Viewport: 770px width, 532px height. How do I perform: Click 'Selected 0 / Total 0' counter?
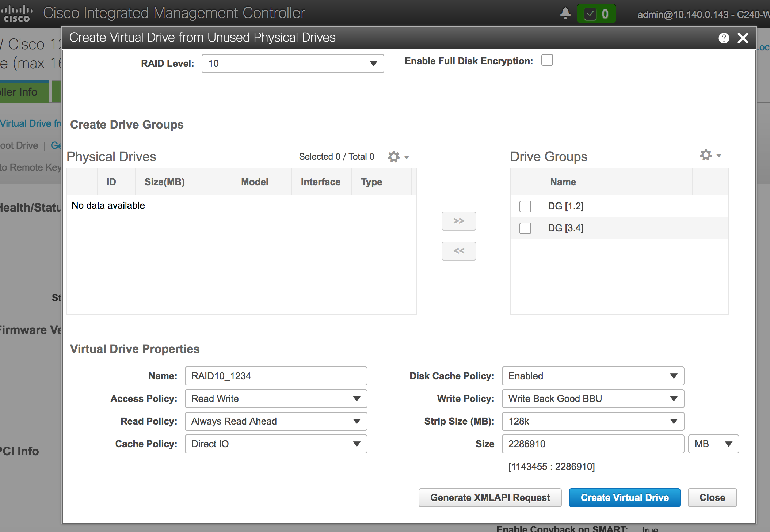336,157
